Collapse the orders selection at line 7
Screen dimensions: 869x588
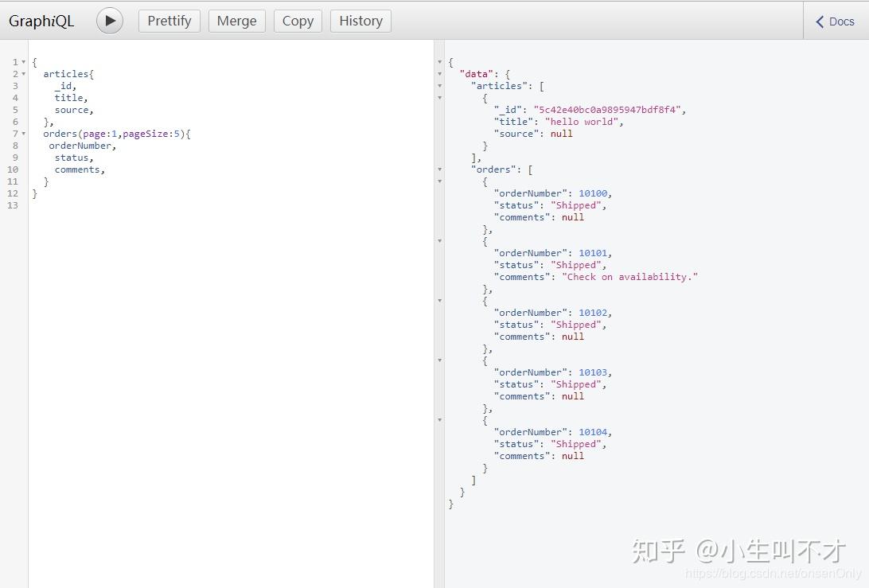click(25, 133)
